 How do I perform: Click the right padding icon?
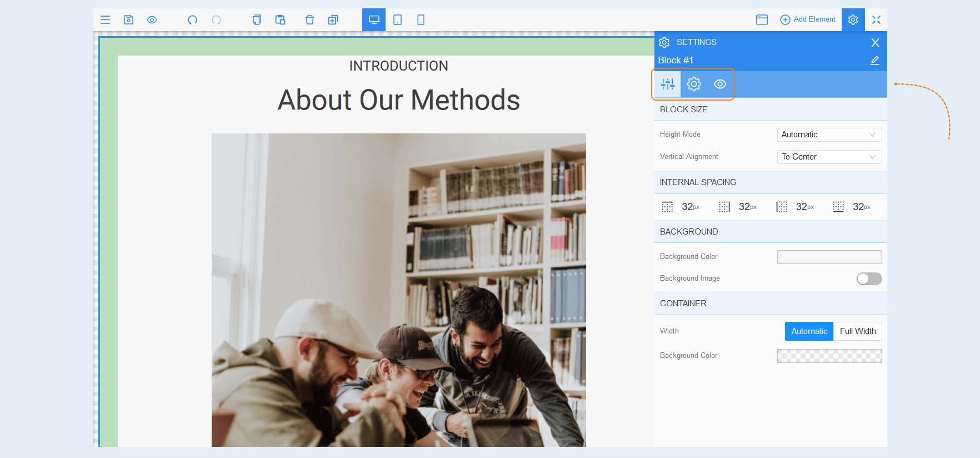[x=724, y=207]
